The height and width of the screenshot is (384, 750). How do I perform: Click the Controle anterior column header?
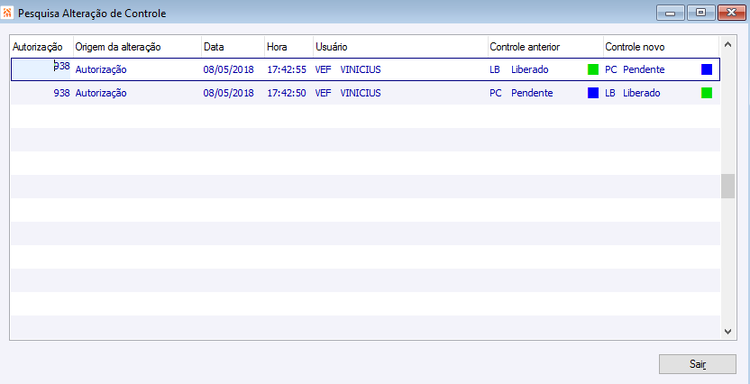(545, 47)
